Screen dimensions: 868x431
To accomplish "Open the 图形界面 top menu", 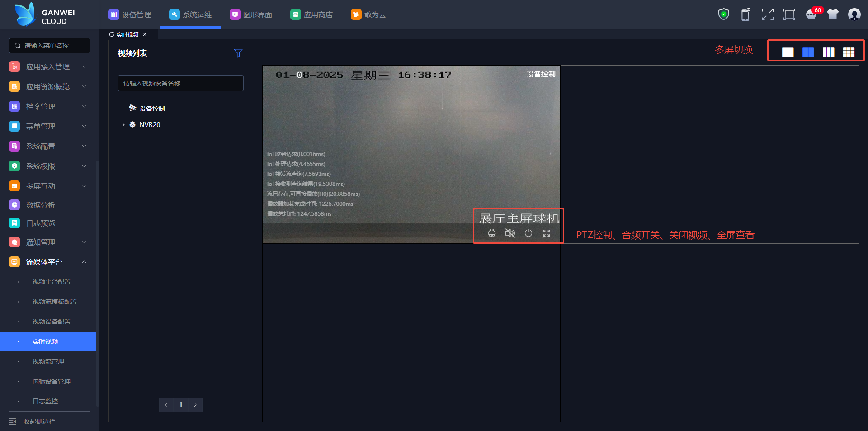I will pos(251,14).
